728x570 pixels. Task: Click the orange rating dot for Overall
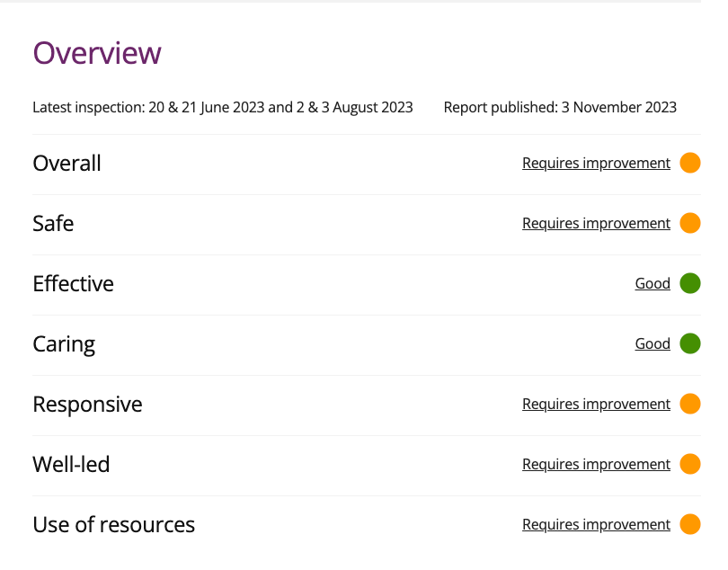[689, 163]
